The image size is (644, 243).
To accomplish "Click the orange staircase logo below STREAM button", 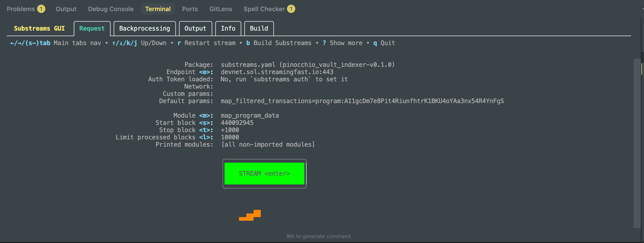I will pos(250,215).
